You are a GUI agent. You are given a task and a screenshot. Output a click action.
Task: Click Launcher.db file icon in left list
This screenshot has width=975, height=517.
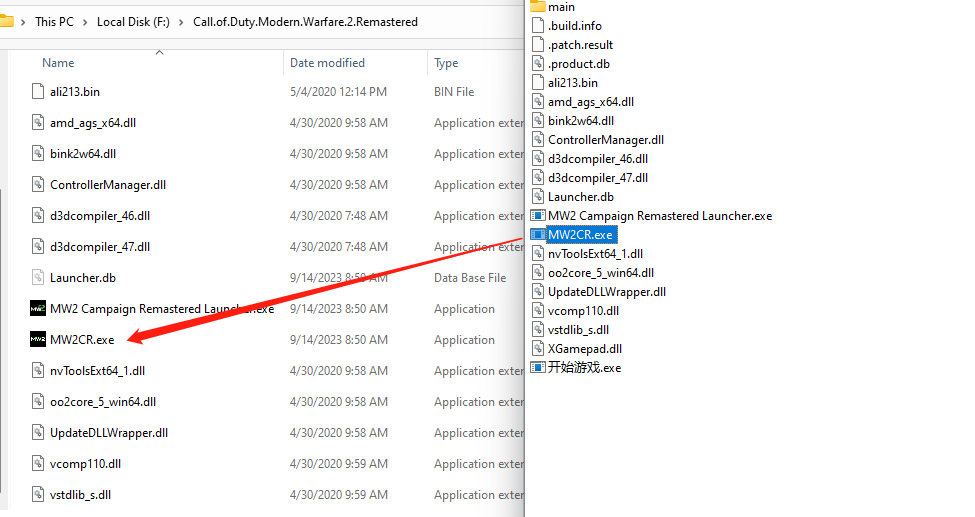38,277
